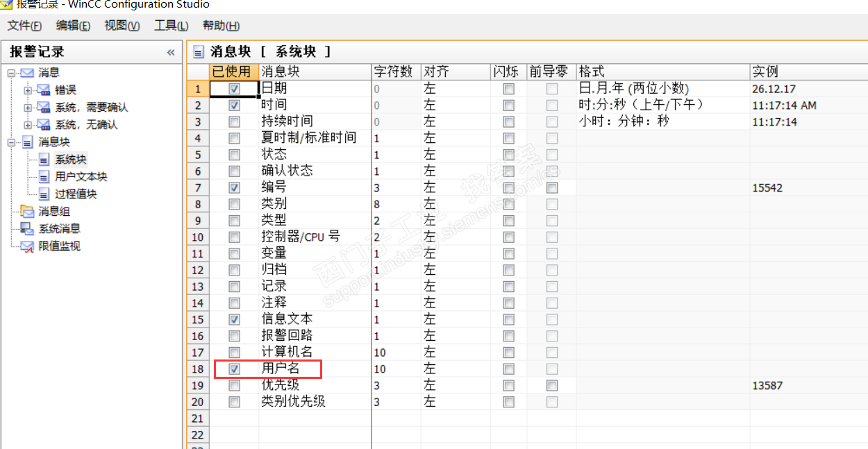Click format cell 时:分:秒（上午/下午）
Image resolution: width=868 pixels, height=449 pixels.
pos(663,105)
